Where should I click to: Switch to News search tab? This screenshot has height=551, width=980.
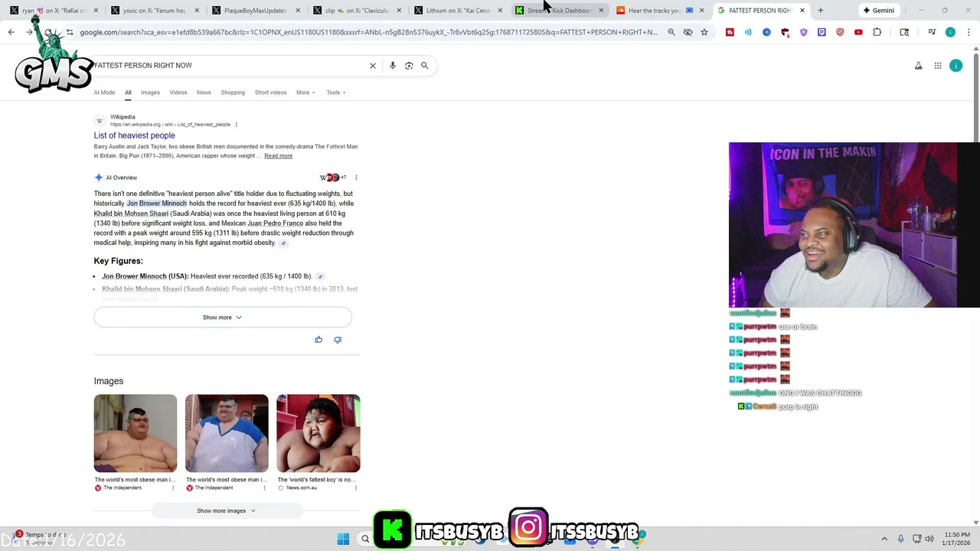[204, 93]
